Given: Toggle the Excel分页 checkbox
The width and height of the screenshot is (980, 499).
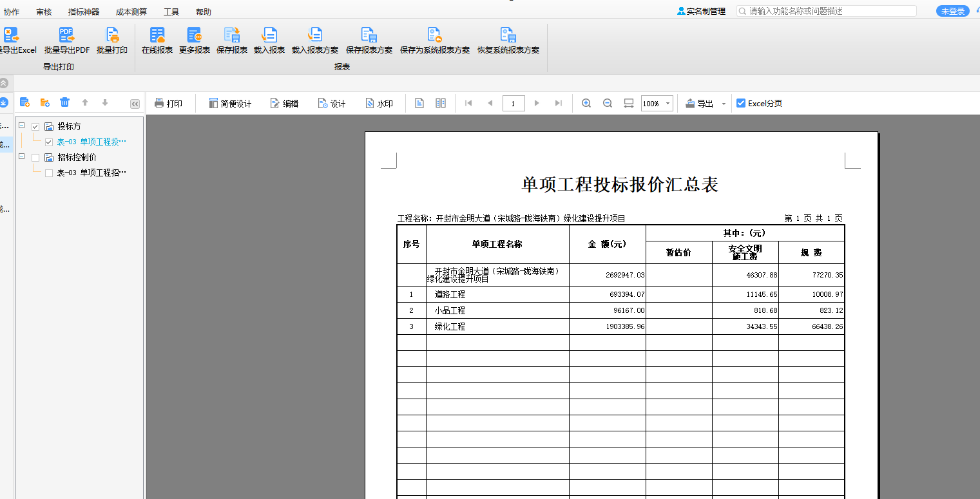Looking at the screenshot, I should pos(741,103).
